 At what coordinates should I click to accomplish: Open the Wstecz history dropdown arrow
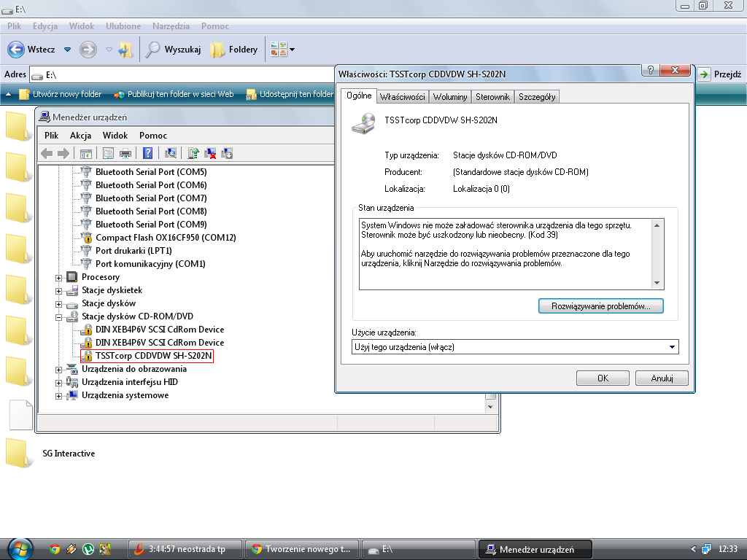coord(68,50)
